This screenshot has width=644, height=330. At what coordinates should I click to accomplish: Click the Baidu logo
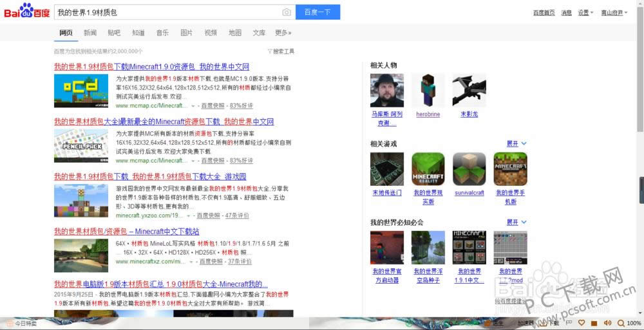(26, 11)
